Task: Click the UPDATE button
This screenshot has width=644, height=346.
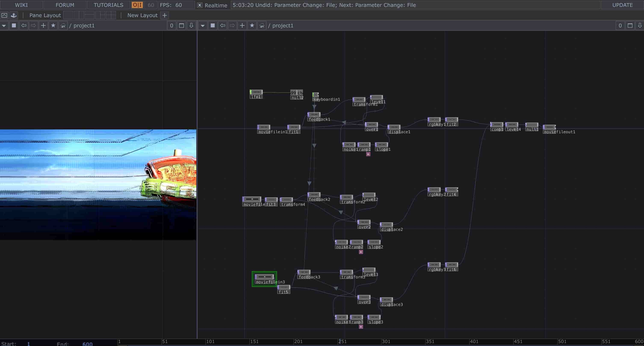Action: tap(622, 5)
